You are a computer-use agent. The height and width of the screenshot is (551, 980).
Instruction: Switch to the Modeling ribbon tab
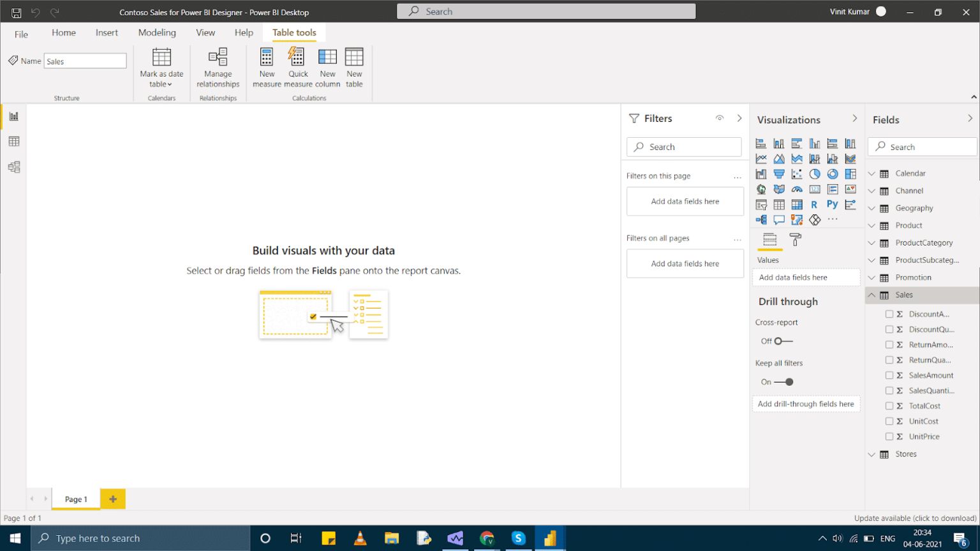[157, 33]
